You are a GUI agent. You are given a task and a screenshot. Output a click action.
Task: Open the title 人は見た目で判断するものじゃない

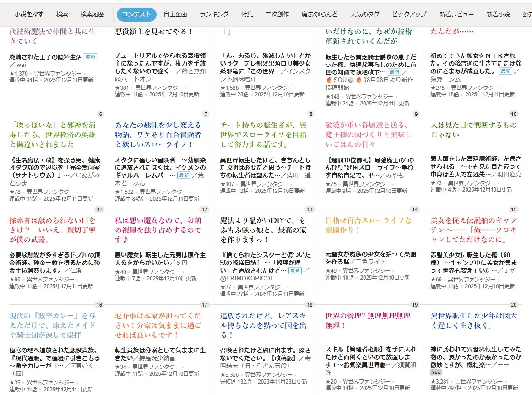473,130
